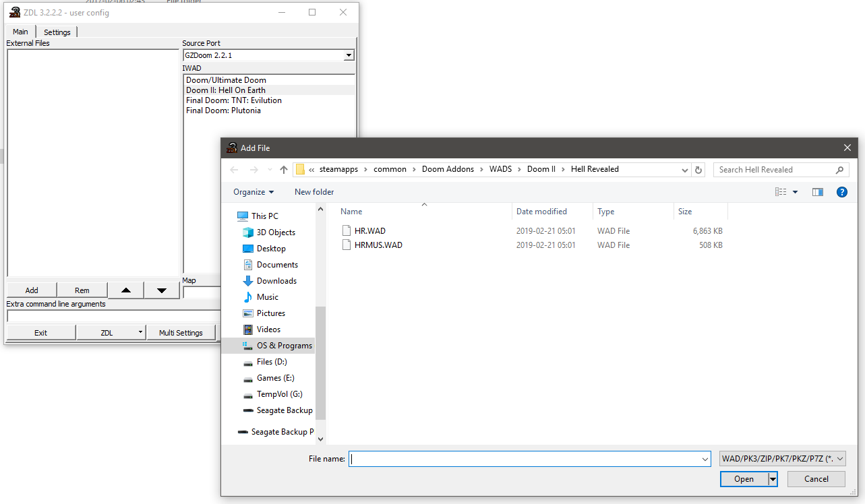Select Final Doom: TNT: Evilution IWAD
865x504 pixels.
coord(269,100)
